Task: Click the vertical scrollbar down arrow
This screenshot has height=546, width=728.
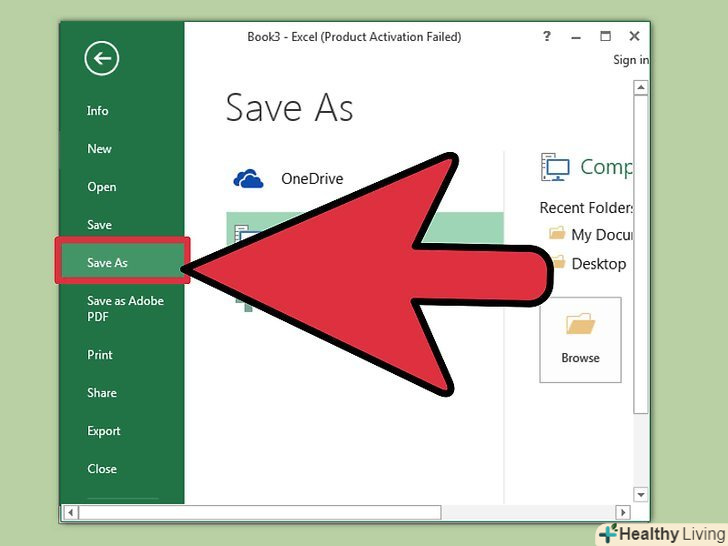Action: (641, 494)
